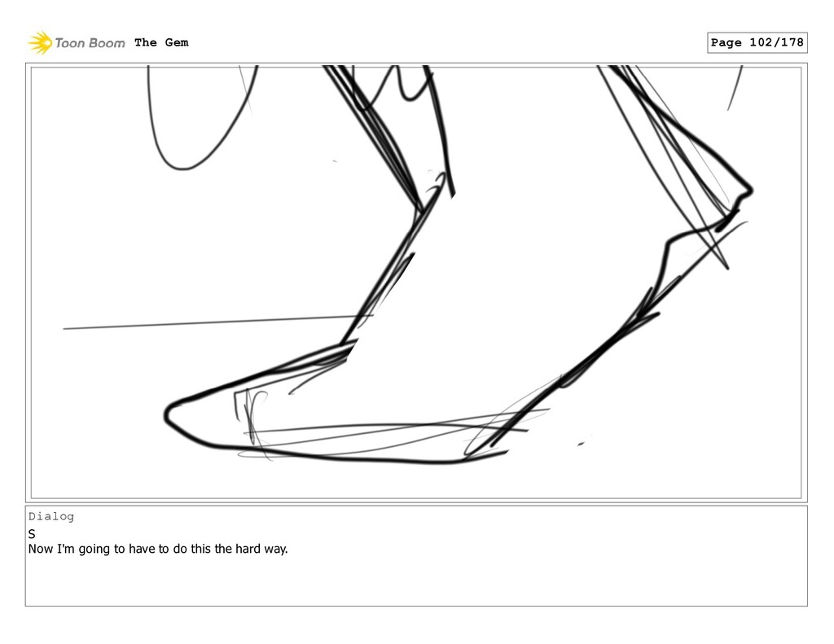The height and width of the screenshot is (644, 834).
Task: Click the "Page 102/178" page indicator
Action: pos(757,42)
